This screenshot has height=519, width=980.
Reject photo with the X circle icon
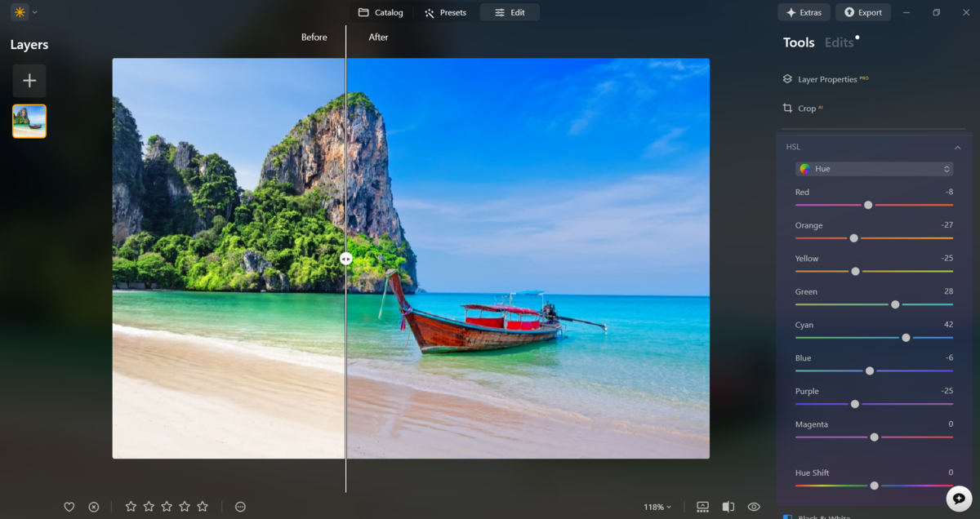pos(94,507)
